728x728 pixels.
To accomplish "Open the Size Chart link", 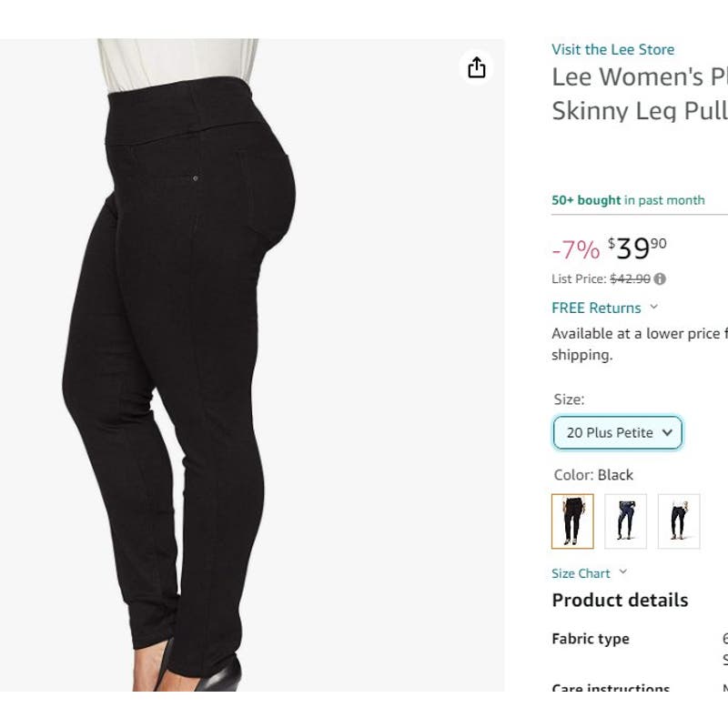I will coord(581,573).
